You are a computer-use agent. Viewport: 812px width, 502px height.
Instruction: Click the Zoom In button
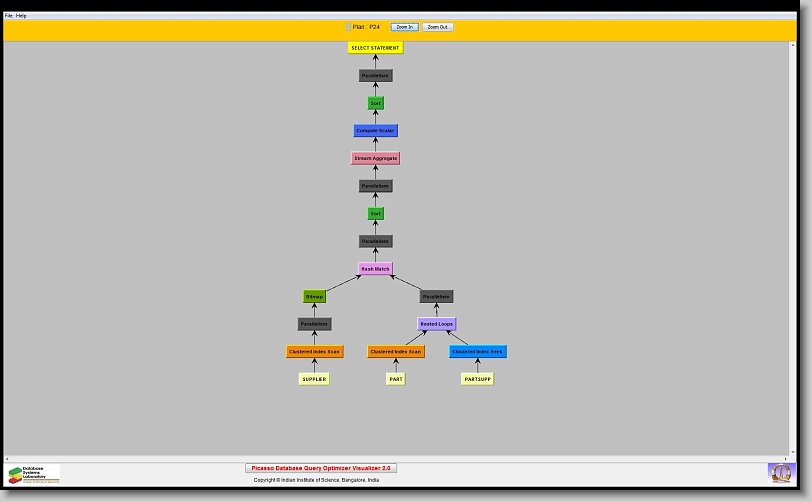[404, 27]
